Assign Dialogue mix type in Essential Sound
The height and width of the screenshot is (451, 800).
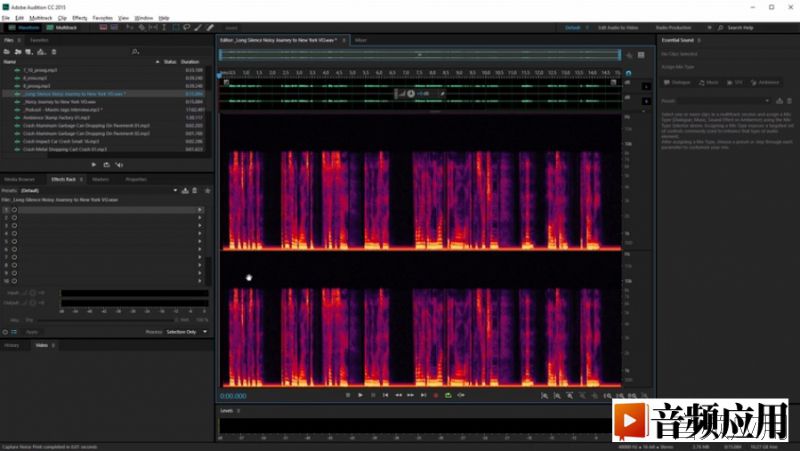(677, 82)
